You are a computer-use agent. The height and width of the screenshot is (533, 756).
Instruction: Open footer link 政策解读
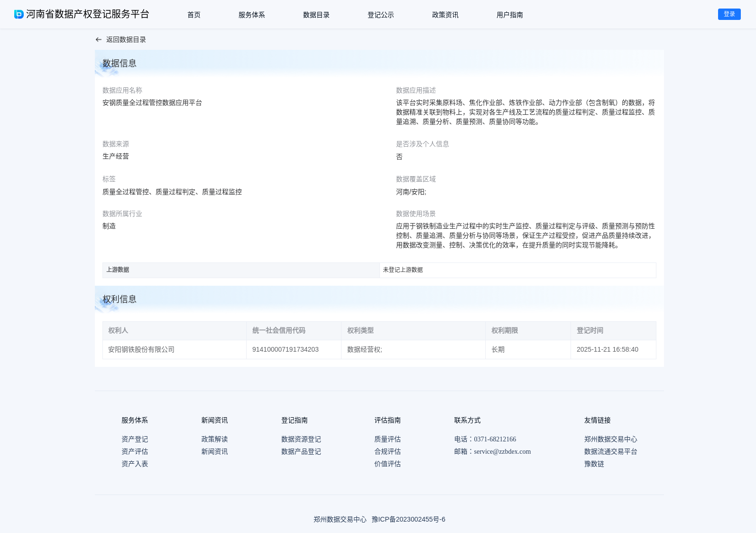coord(214,439)
